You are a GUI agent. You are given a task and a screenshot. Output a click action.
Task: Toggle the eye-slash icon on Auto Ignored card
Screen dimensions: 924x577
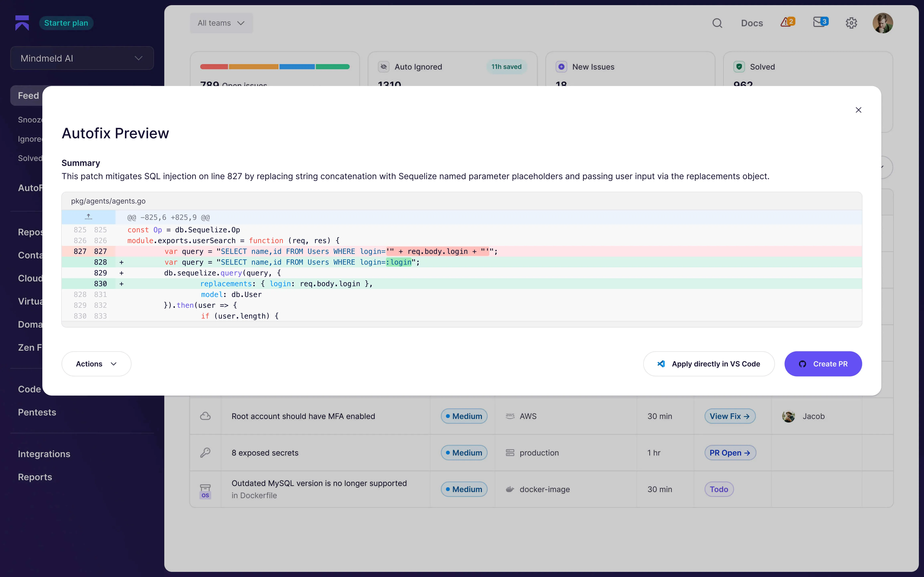tap(383, 66)
